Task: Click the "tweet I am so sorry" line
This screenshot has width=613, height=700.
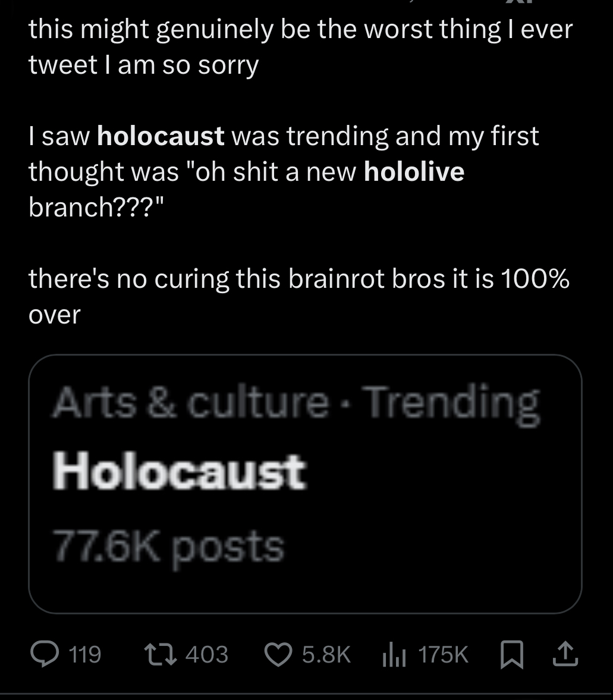Action: coord(143,64)
